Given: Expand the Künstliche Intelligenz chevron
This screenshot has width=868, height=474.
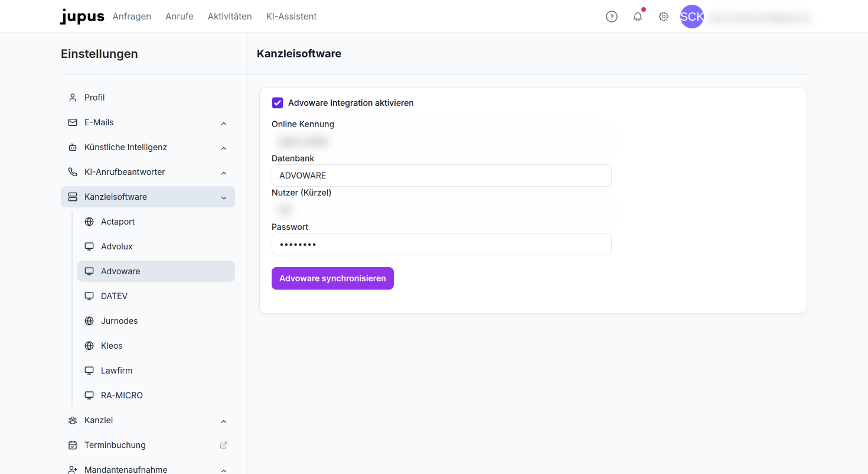Looking at the screenshot, I should tap(224, 148).
